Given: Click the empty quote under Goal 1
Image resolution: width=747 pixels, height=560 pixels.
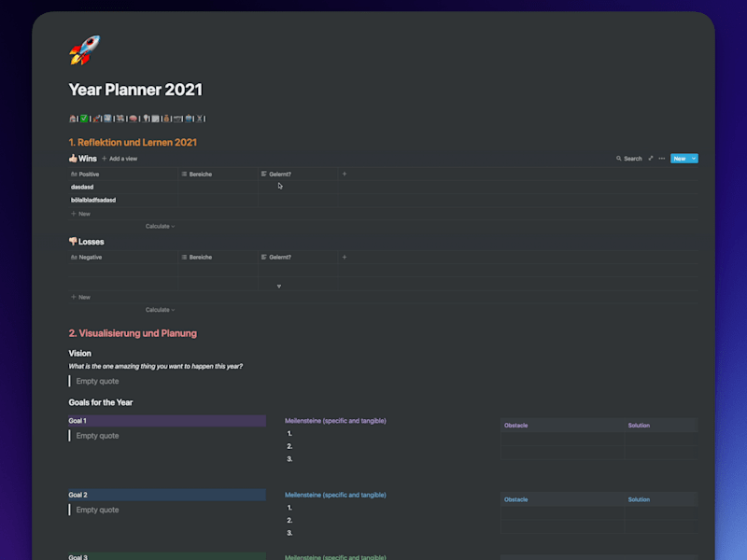Looking at the screenshot, I should click(x=98, y=436).
